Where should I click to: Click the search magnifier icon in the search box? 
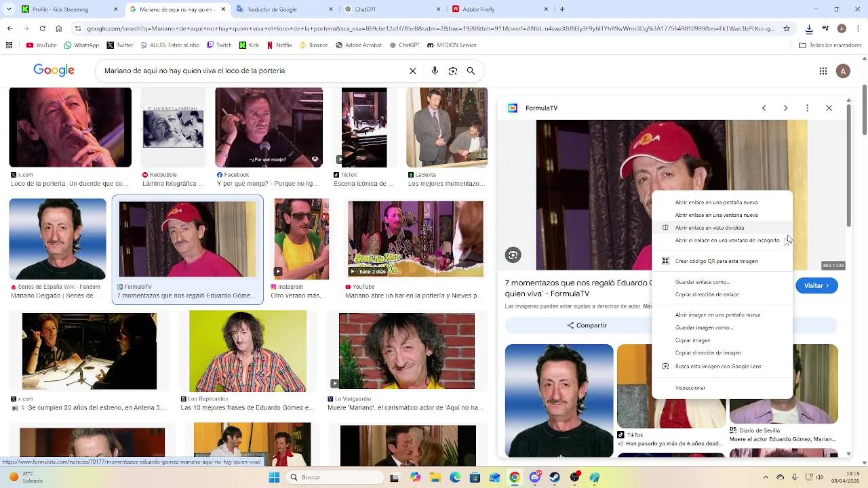[471, 71]
